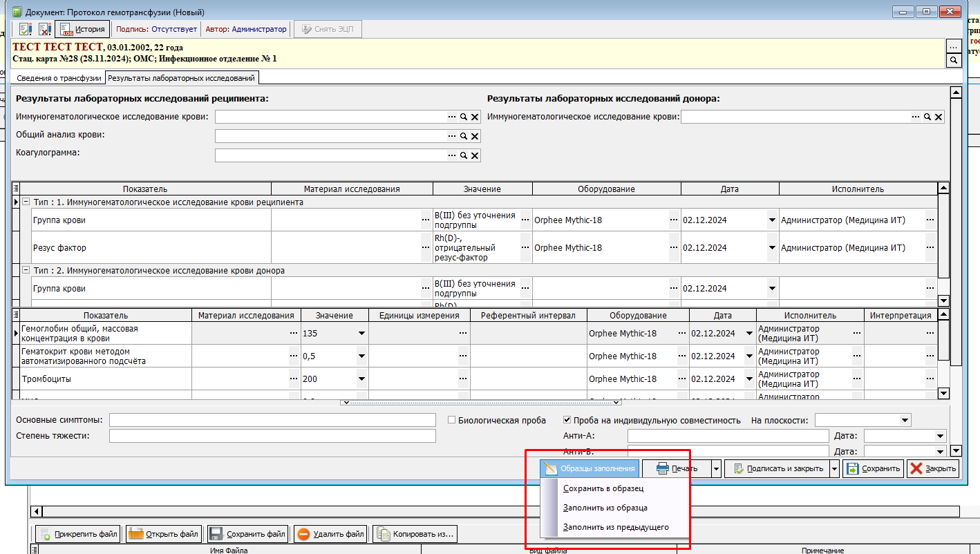Image resolution: width=980 pixels, height=554 pixels.
Task: Click the Сохранить button
Action: [x=874, y=468]
